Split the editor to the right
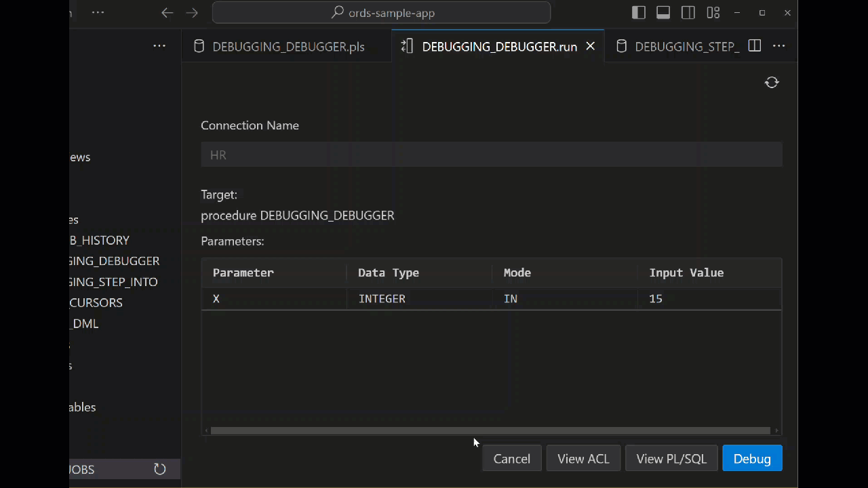 click(754, 46)
